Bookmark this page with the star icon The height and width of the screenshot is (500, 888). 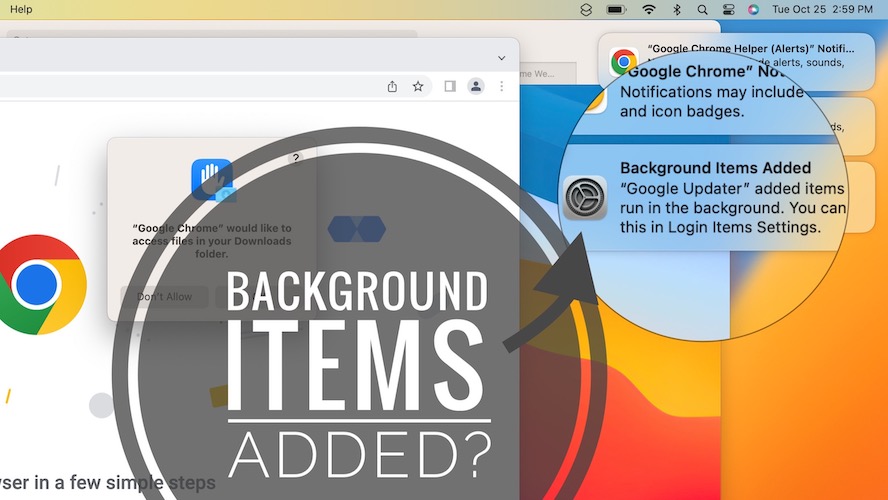pyautogui.click(x=418, y=87)
